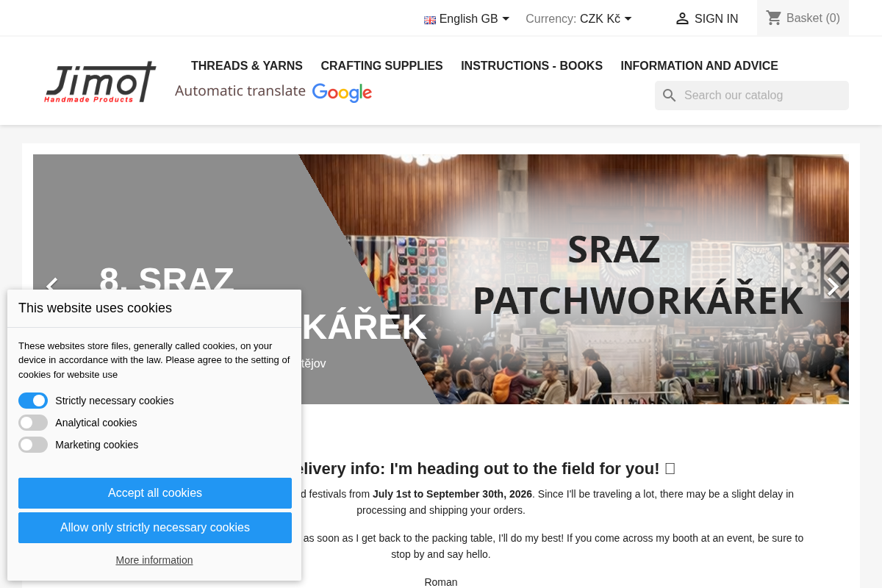Click the English GB flag icon
The height and width of the screenshot is (588, 882).
click(x=430, y=20)
